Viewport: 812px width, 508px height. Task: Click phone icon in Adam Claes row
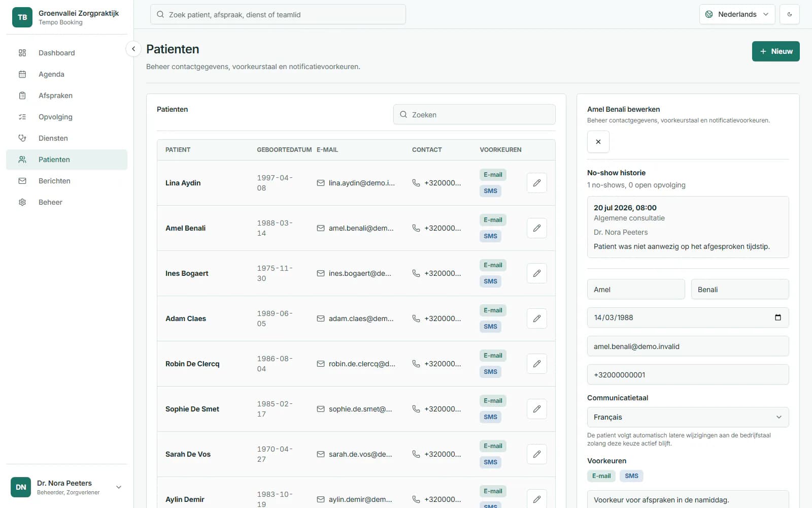tap(416, 319)
